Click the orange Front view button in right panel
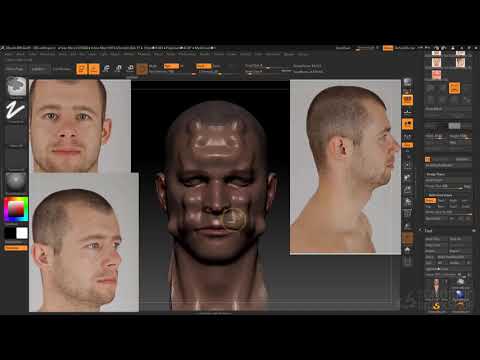Screen dimensions: 480x360 [430, 201]
